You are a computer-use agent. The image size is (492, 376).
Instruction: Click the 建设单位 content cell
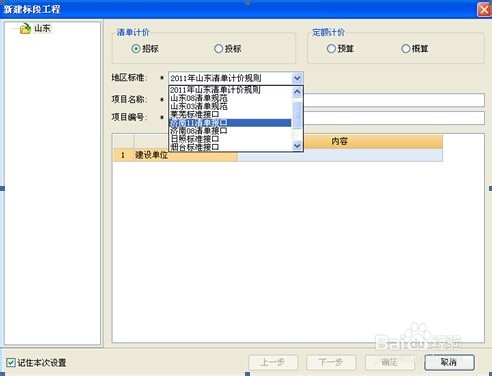tap(340, 155)
